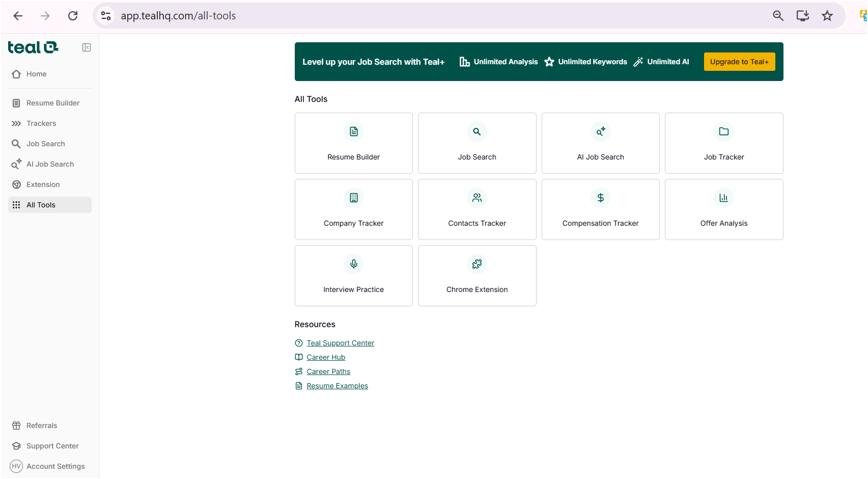The height and width of the screenshot is (479, 868).
Task: Click the 'Resources' section heading
Action: click(315, 325)
